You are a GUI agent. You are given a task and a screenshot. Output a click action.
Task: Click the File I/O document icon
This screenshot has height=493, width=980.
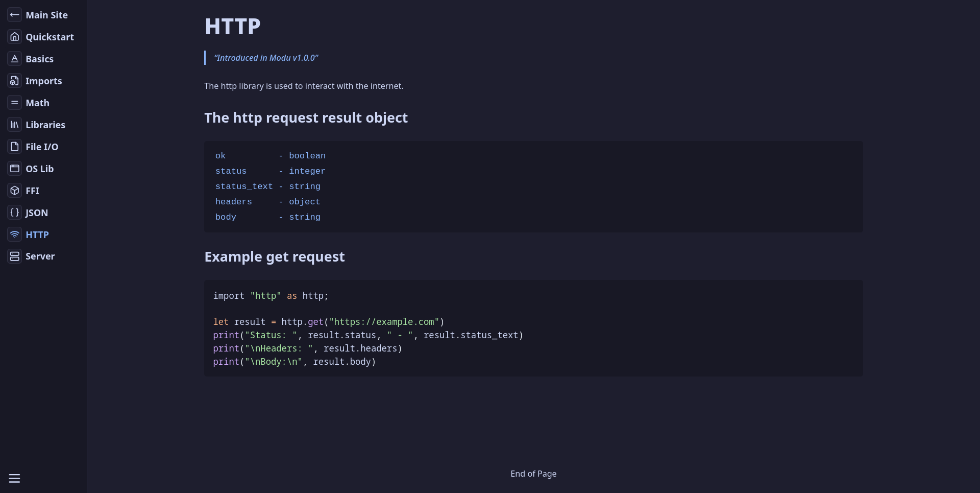point(15,147)
